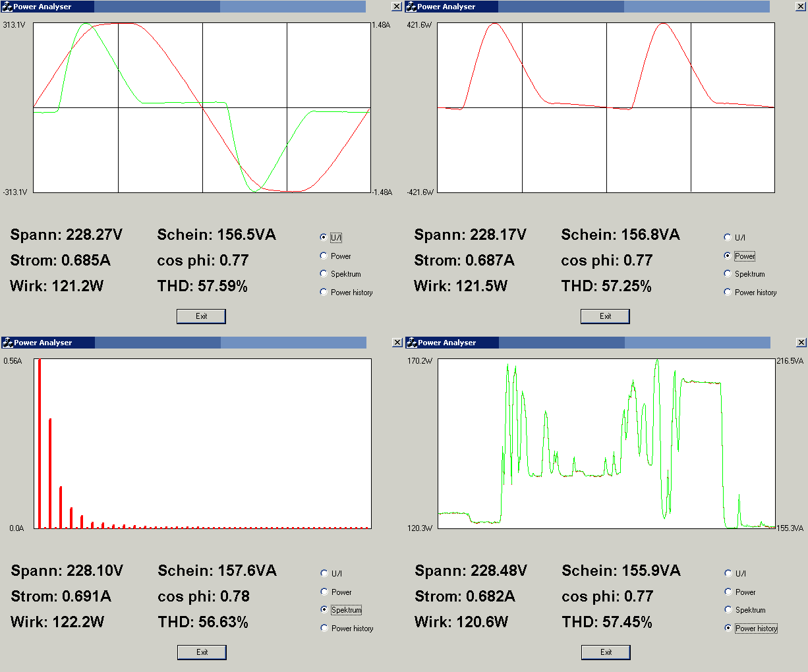Click the 'Wirk: 121.5W' reading
Viewport: 808px width, 672px height.
(x=461, y=286)
